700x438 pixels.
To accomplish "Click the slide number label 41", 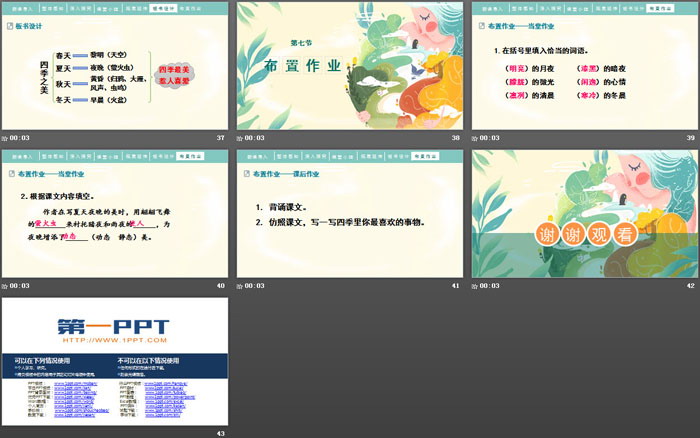I will [x=455, y=286].
